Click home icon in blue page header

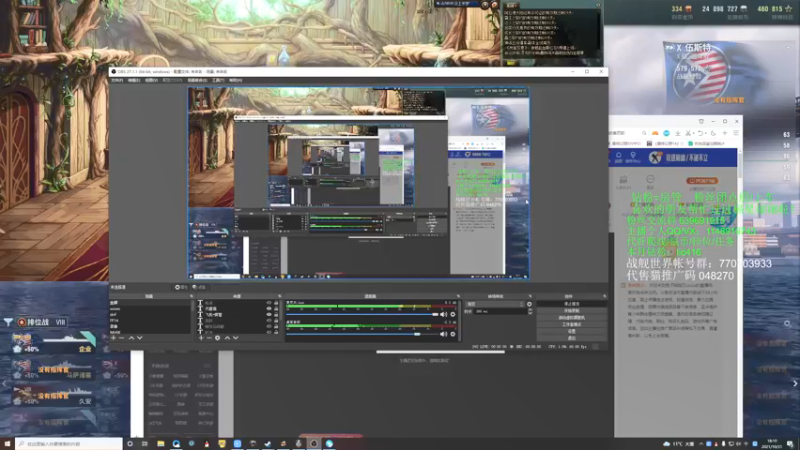click(618, 157)
